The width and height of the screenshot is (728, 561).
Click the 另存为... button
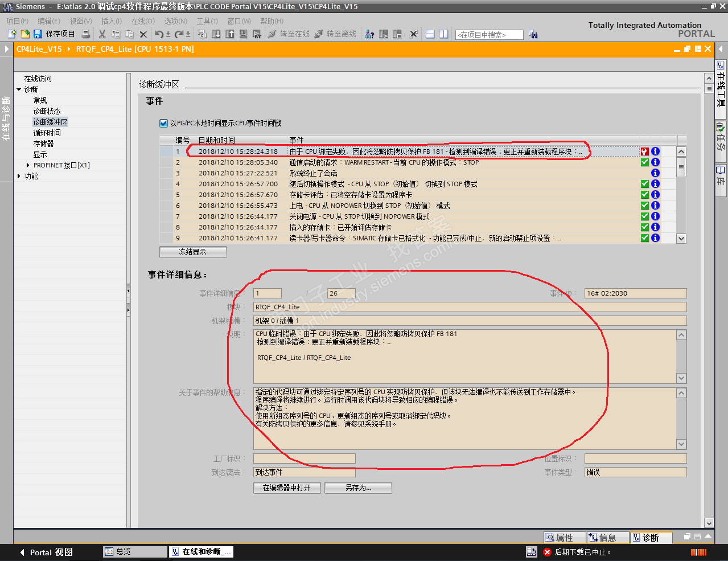(358, 488)
